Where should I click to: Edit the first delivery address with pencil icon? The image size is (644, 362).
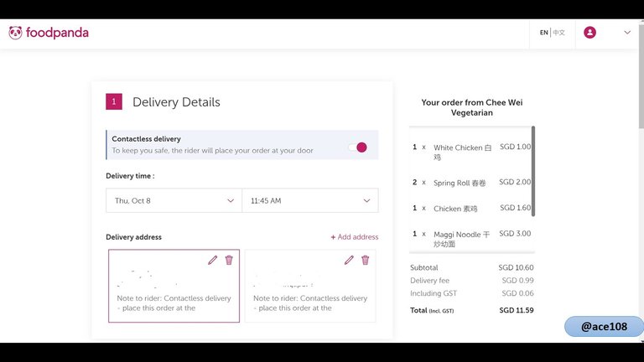point(212,260)
